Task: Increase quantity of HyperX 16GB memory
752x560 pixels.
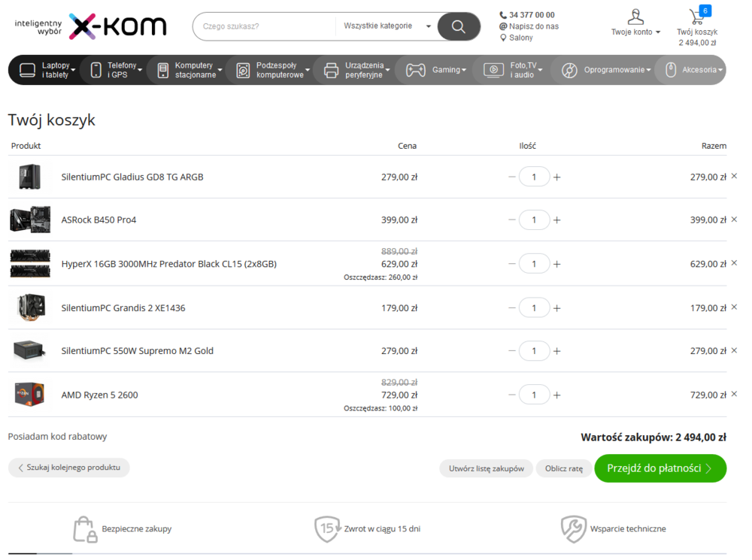Action: point(556,264)
